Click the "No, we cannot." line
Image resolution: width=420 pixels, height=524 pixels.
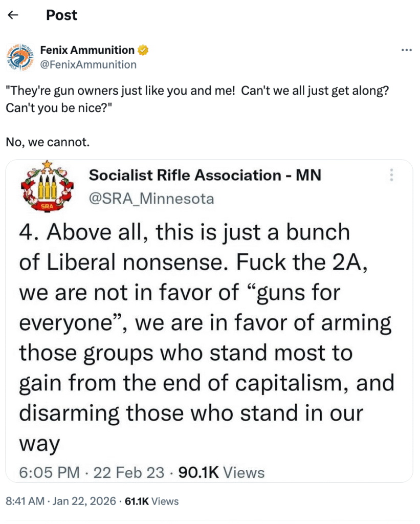coord(48,142)
